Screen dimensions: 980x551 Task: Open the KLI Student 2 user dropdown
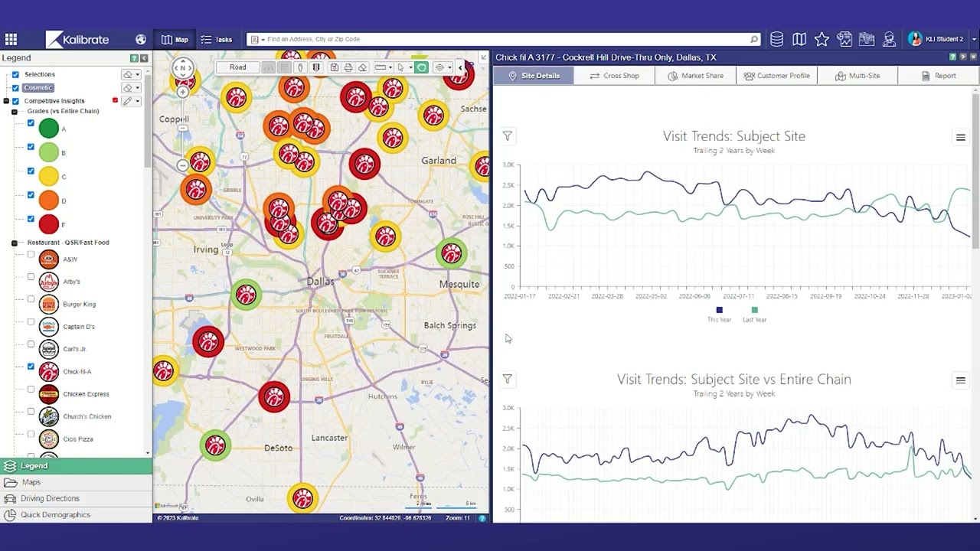tap(974, 39)
